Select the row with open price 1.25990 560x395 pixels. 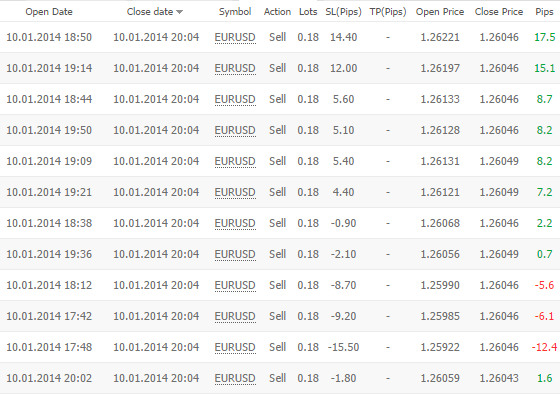(x=280, y=285)
